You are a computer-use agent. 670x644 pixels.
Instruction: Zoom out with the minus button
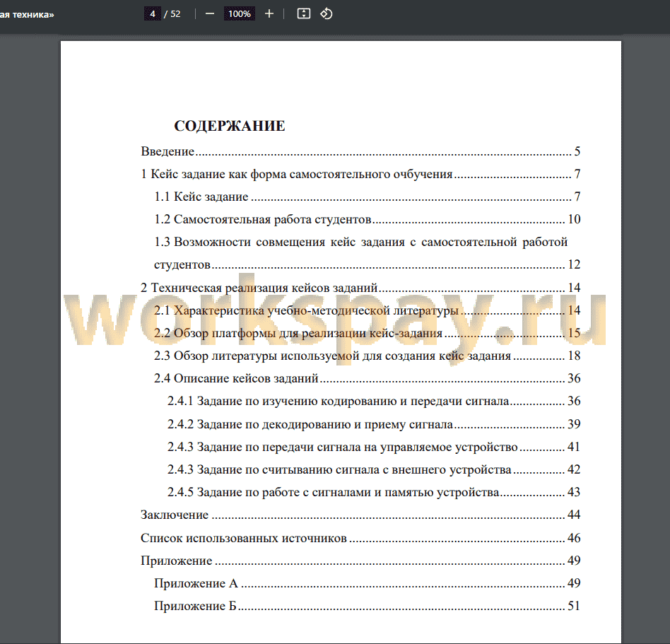209,14
